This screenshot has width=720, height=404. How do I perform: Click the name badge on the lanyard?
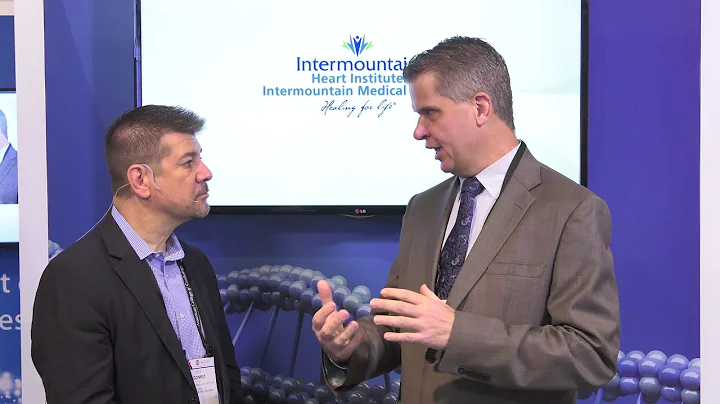pos(204,379)
